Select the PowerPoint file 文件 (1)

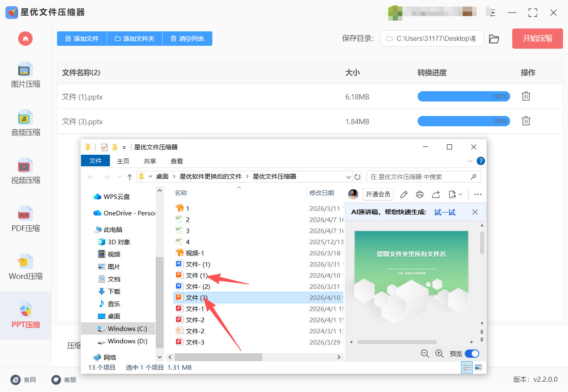pos(192,276)
